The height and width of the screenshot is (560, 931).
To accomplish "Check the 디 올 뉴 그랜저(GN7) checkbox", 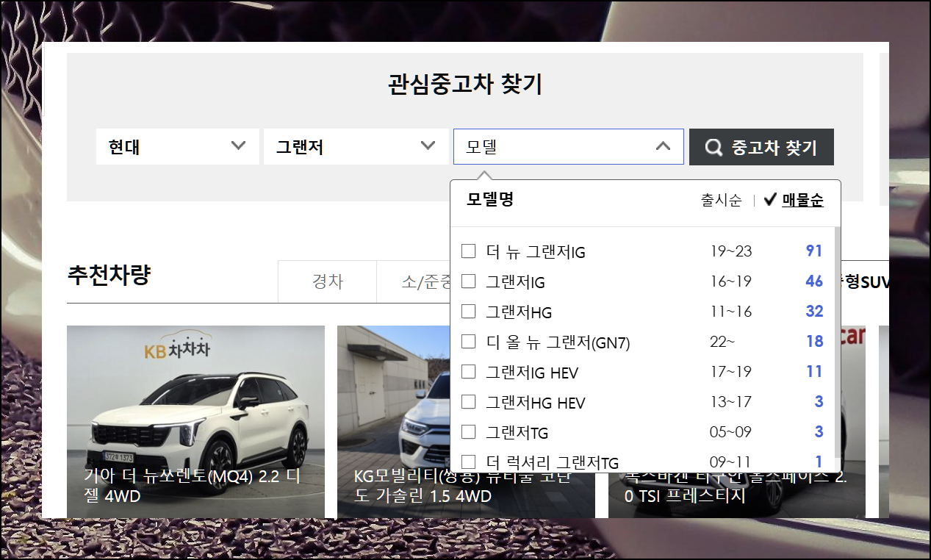I will (x=468, y=342).
